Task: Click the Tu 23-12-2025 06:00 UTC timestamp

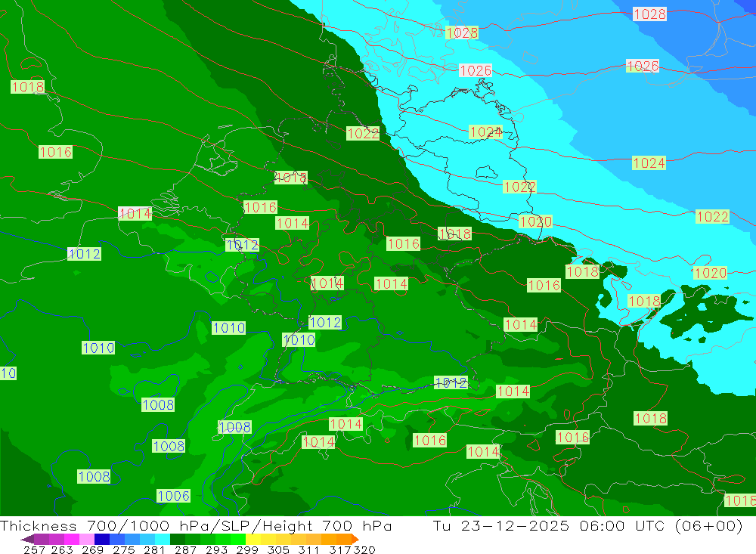Action: pos(587,525)
